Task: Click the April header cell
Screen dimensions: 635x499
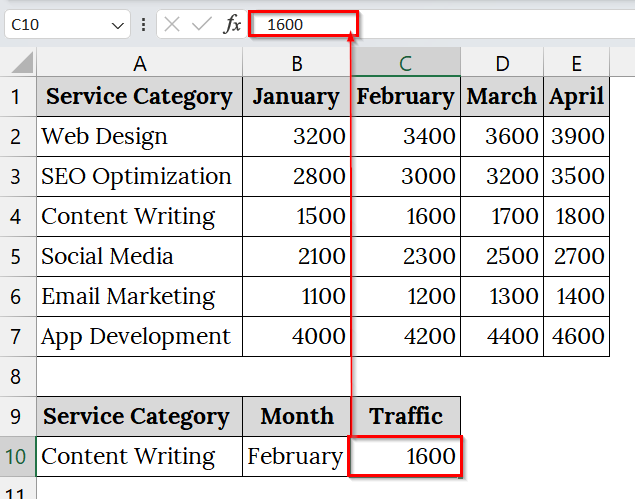Action: pyautogui.click(x=576, y=96)
